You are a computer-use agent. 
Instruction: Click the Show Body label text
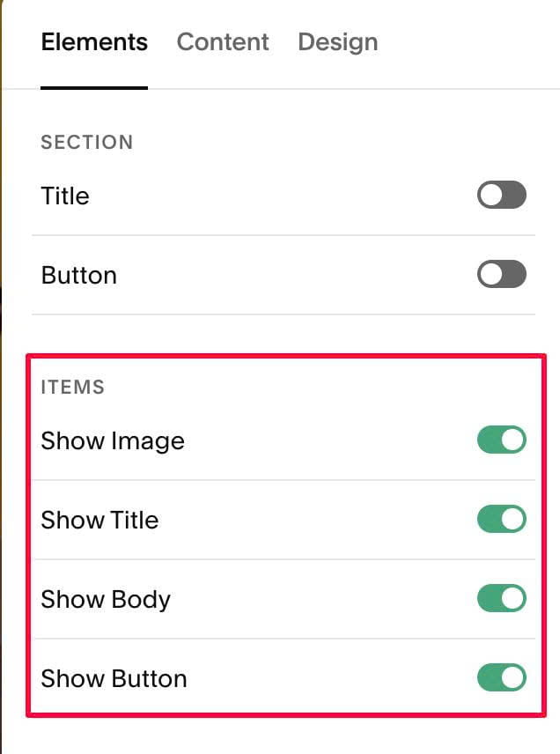[x=106, y=600]
